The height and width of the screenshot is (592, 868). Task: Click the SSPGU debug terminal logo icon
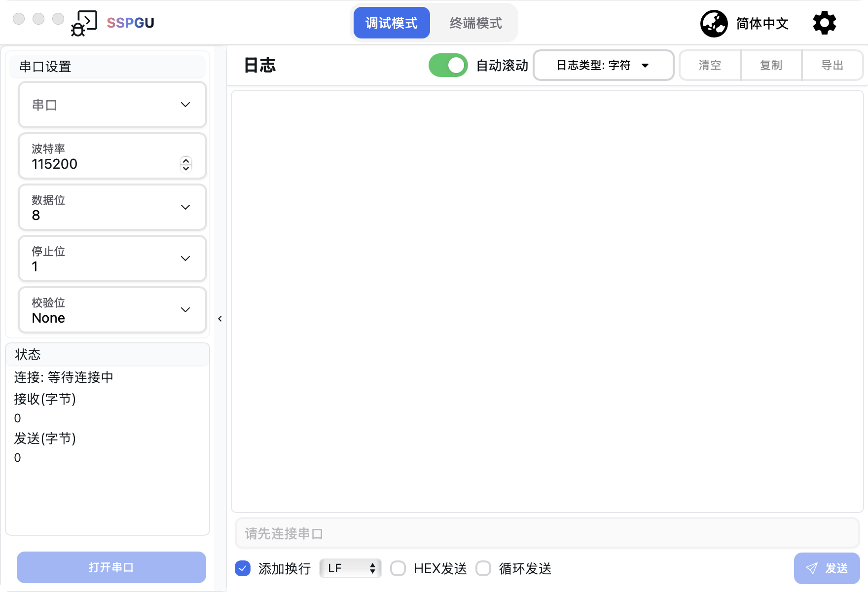click(84, 23)
